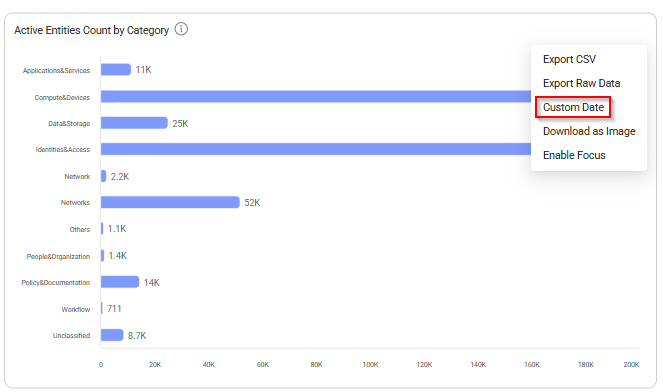Click the Networks 52K bar
The width and height of the screenshot is (663, 392).
(x=170, y=203)
